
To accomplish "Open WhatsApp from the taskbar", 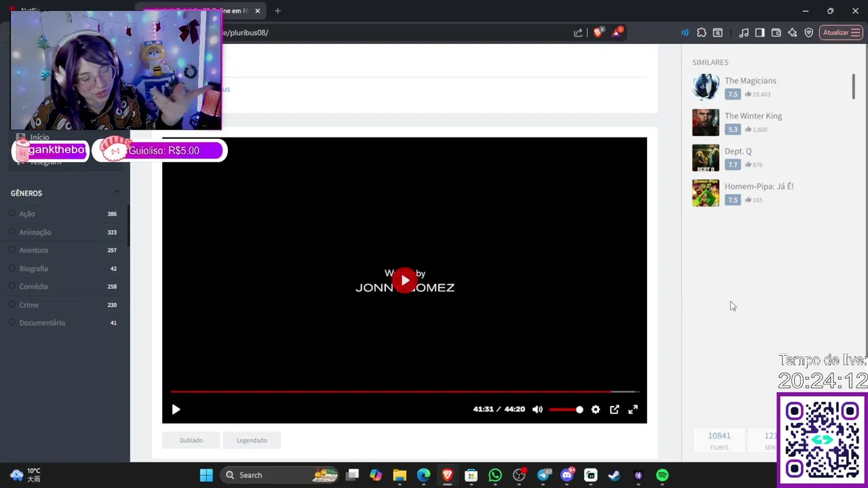I will pos(495,475).
